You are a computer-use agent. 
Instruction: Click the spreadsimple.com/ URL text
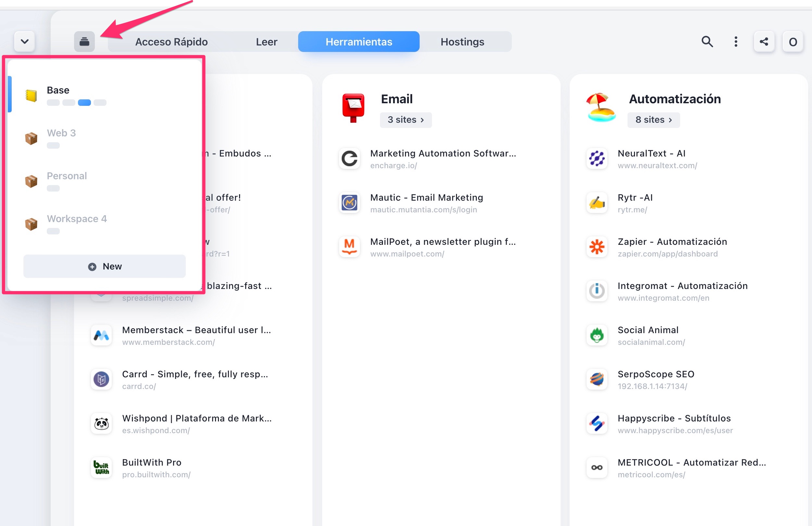[158, 298]
